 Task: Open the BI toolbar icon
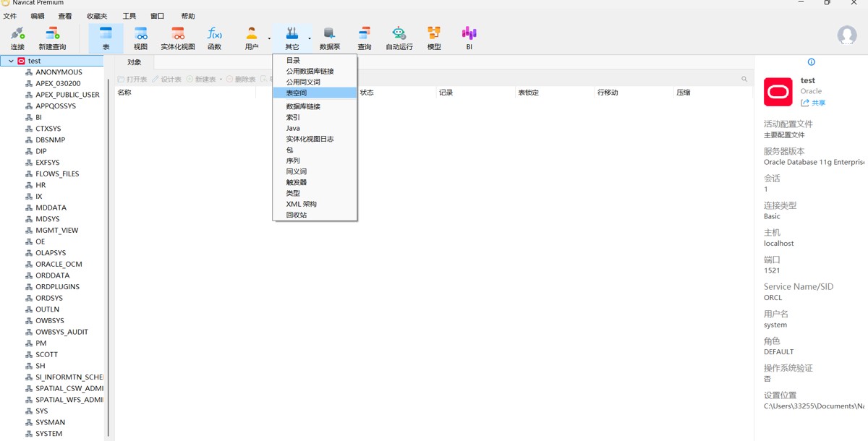point(469,38)
